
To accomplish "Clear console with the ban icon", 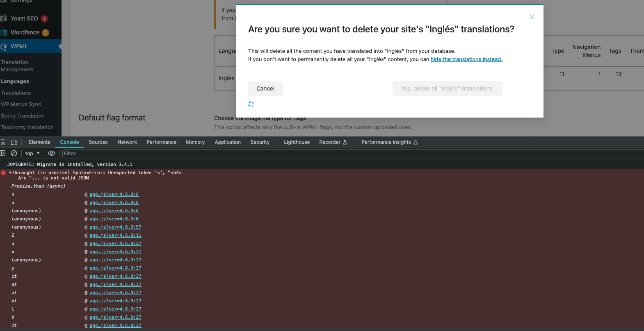I will (x=14, y=153).
